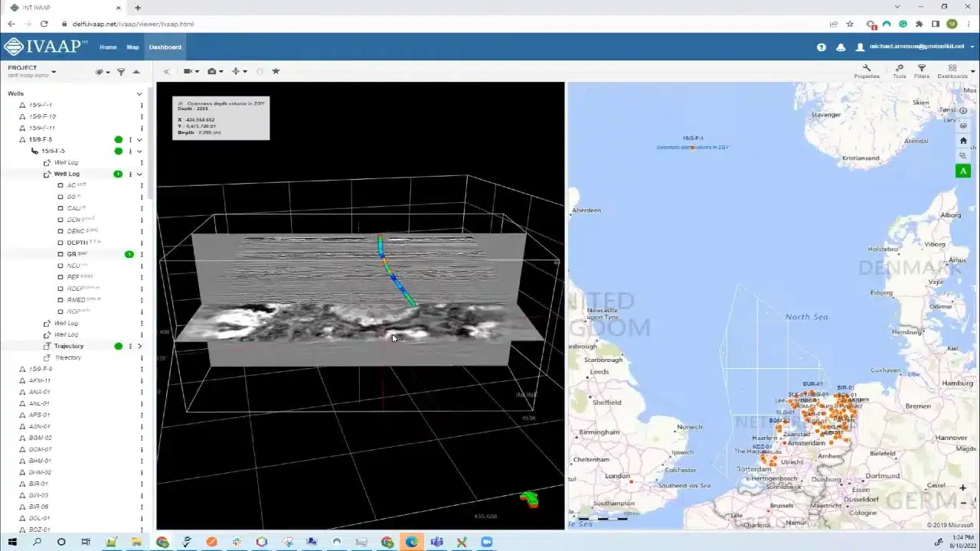Click the green indicator on Trajectory row
The image size is (980, 551).
119,347
